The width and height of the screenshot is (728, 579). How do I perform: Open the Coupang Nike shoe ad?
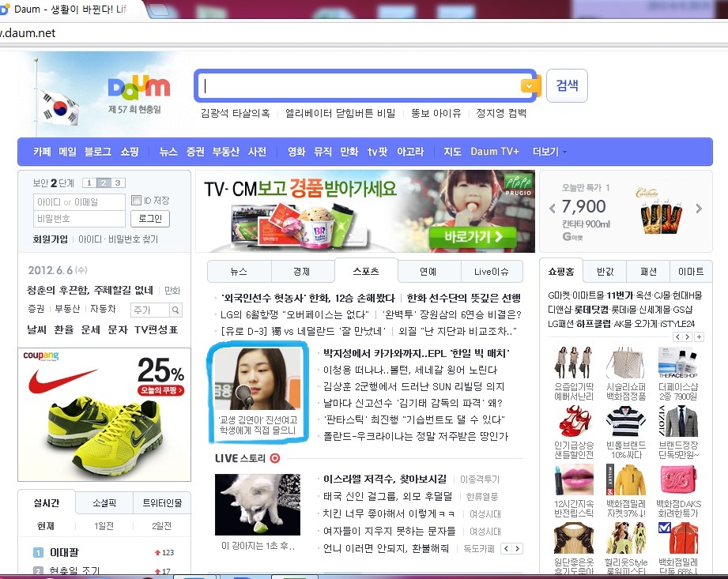point(104,415)
